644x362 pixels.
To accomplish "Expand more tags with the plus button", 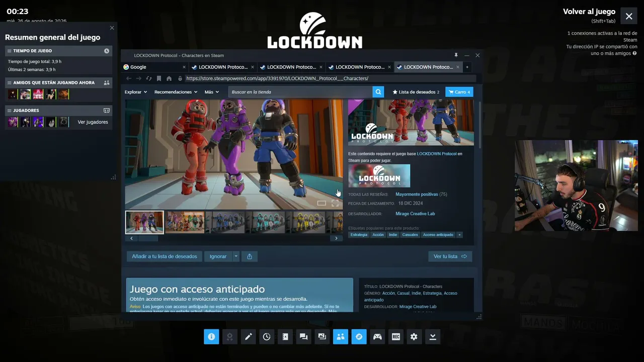I will point(459,235).
